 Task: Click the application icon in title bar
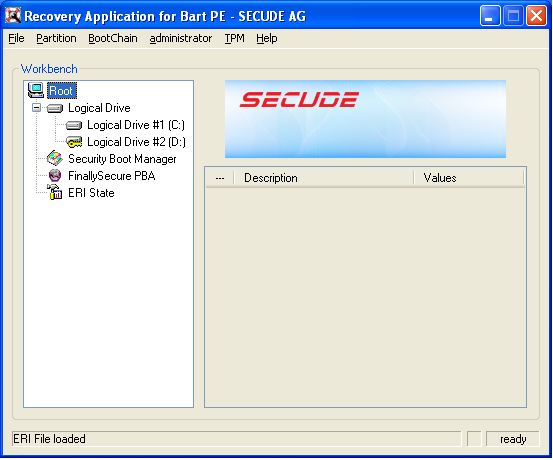click(x=13, y=16)
